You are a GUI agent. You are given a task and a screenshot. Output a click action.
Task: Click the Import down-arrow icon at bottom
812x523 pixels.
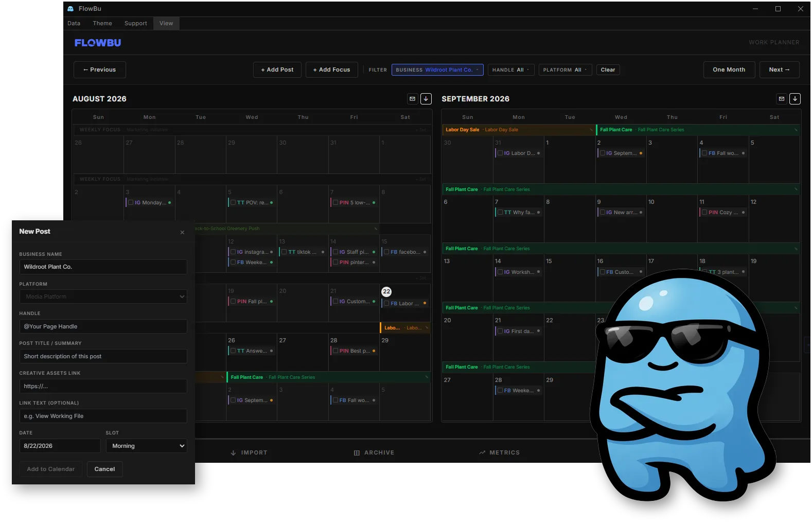point(233,453)
